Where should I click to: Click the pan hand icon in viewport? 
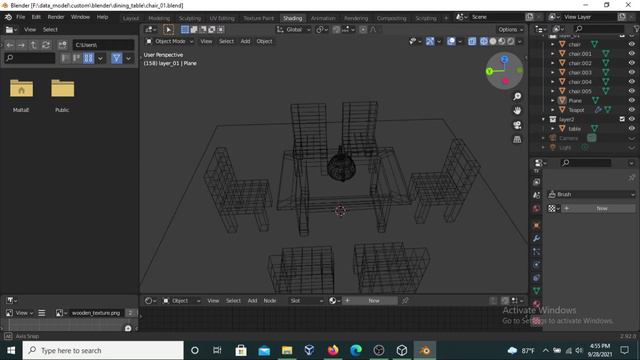coord(517,111)
